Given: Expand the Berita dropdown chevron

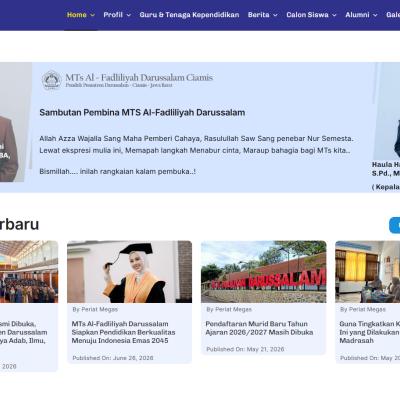Looking at the screenshot, I should point(275,15).
